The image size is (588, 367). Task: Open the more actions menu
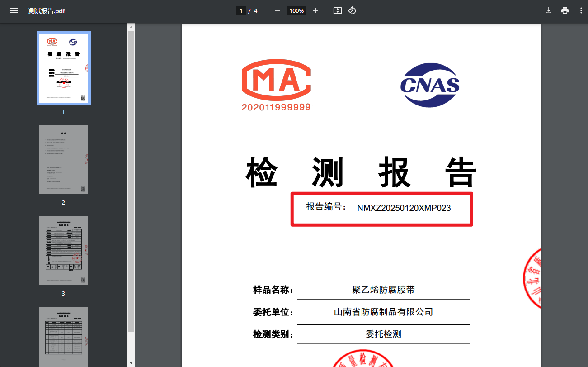(x=581, y=10)
